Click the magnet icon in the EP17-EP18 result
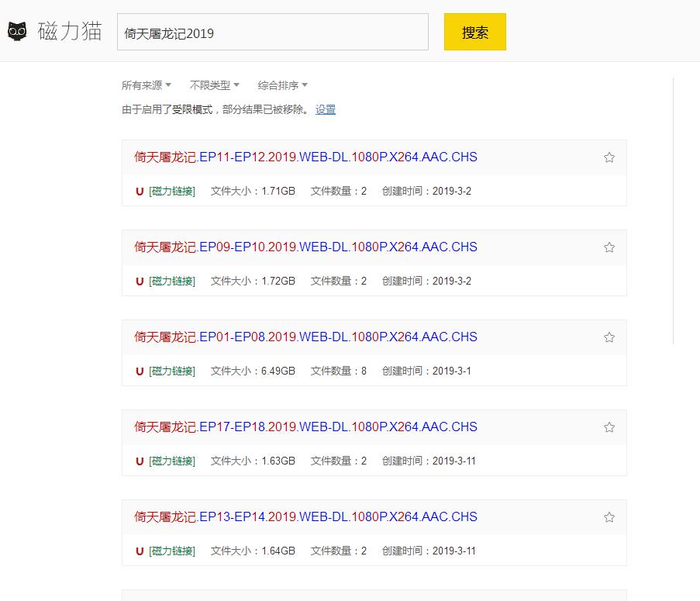The image size is (700, 601). 140,461
